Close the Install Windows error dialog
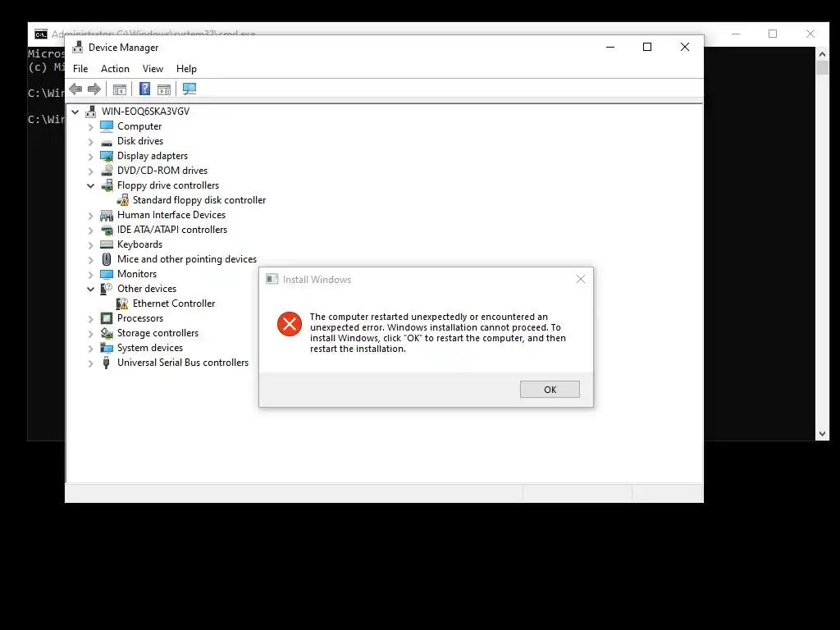The width and height of the screenshot is (840, 630). (581, 279)
